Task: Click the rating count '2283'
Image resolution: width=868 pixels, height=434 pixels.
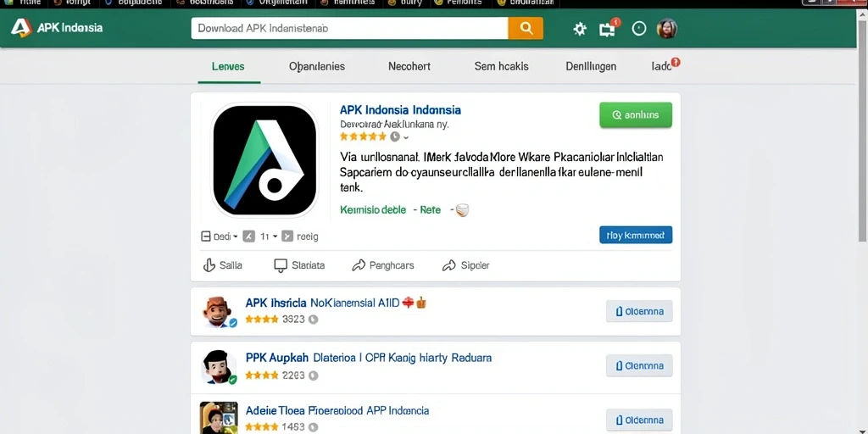Action: pos(293,376)
